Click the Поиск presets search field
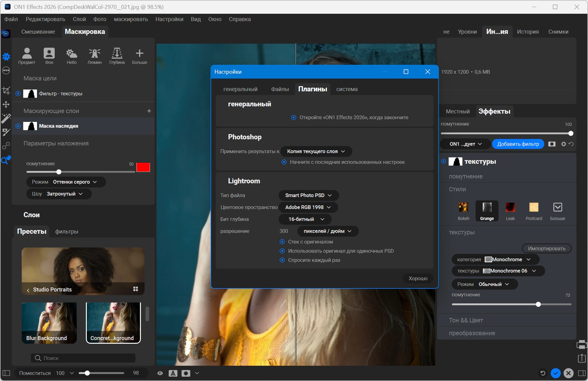Image resolution: width=588 pixels, height=381 pixels. click(83, 358)
